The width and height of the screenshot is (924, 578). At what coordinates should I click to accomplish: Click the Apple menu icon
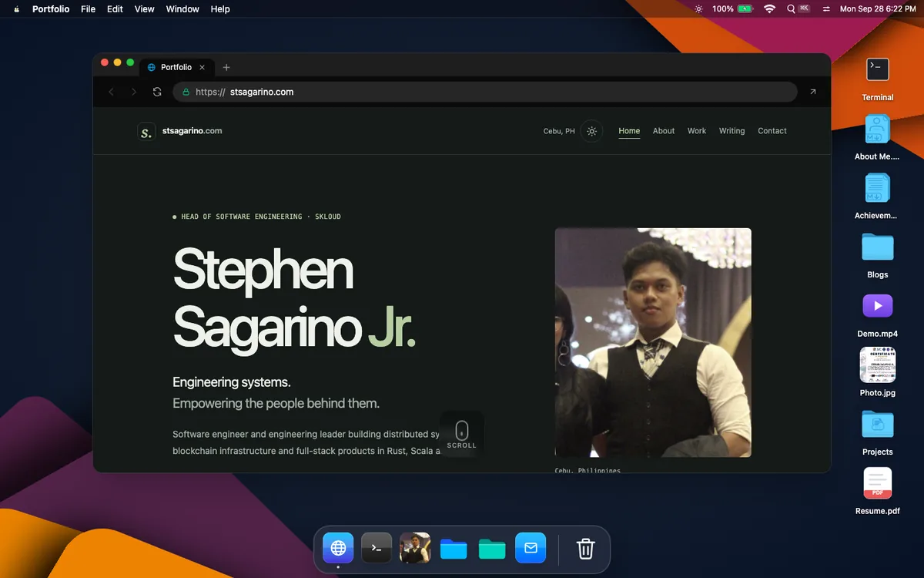pyautogui.click(x=15, y=9)
